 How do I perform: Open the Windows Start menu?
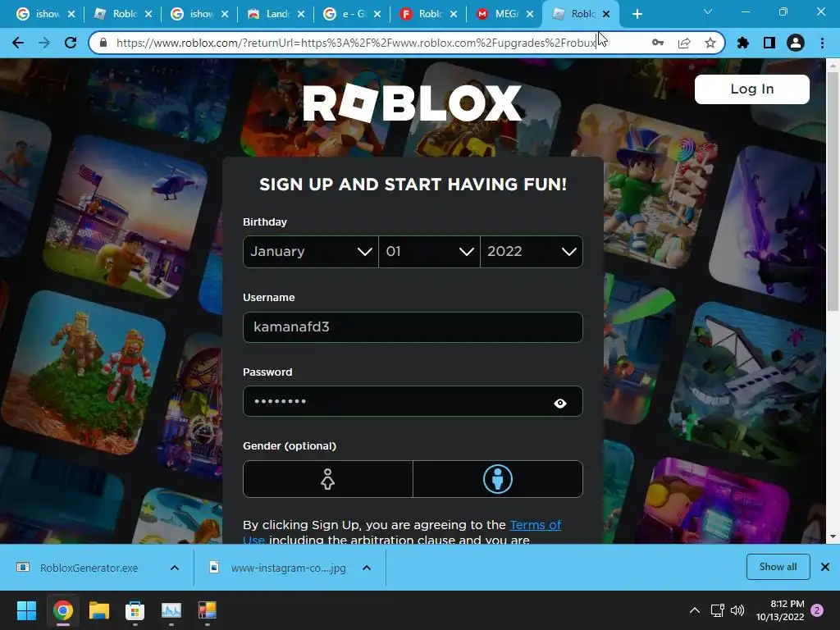pyautogui.click(x=26, y=610)
